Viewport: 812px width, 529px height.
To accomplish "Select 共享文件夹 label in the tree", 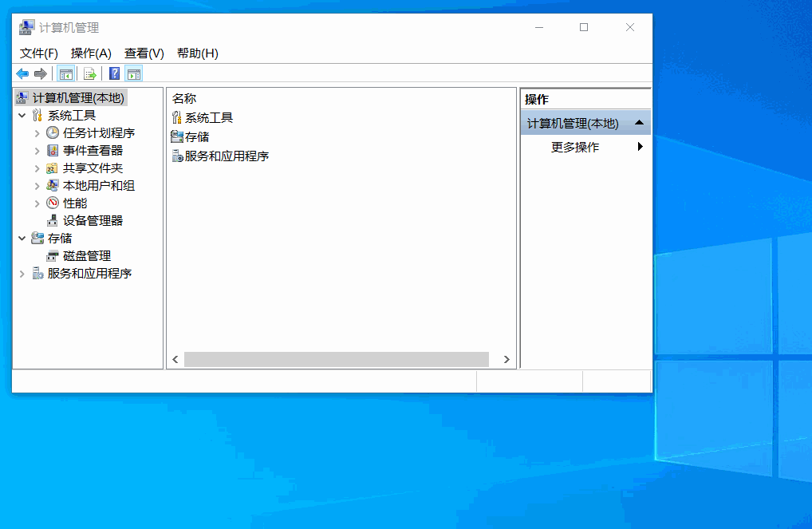I will pos(93,168).
